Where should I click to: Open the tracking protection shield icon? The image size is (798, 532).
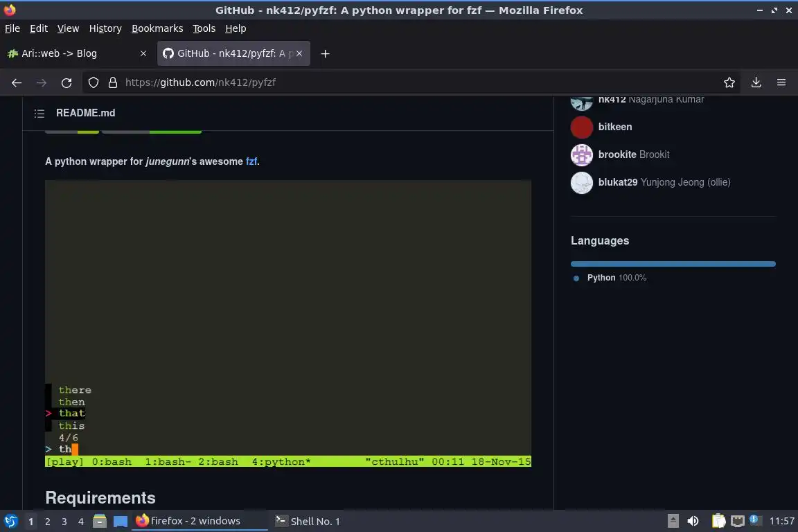coord(93,82)
